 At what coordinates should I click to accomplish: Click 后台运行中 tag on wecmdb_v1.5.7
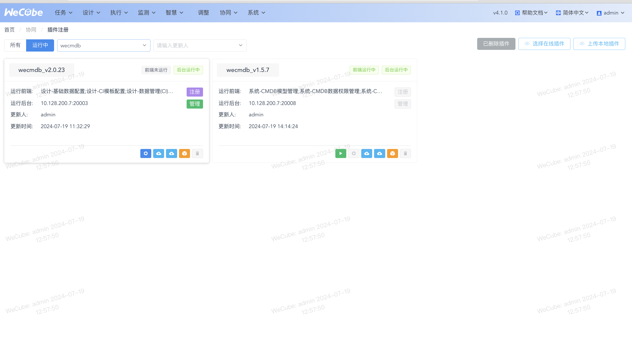pos(396,70)
